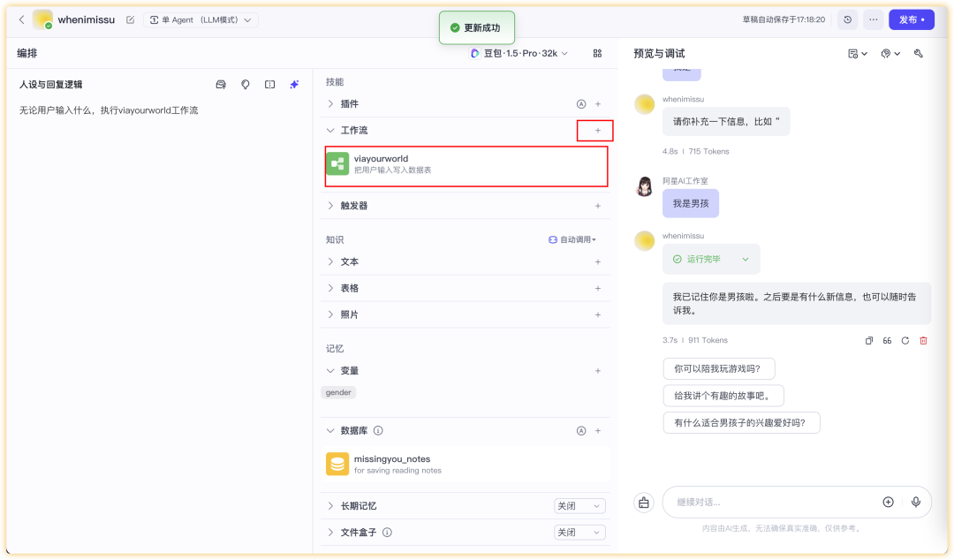Click the whenimissu bot avatar in header
The width and height of the screenshot is (954, 560).
pos(42,19)
